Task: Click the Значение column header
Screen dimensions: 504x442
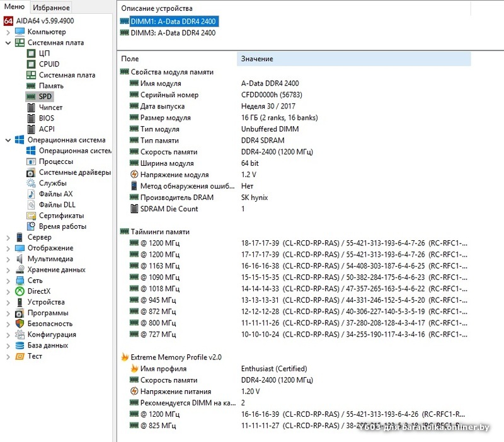Action: point(354,59)
